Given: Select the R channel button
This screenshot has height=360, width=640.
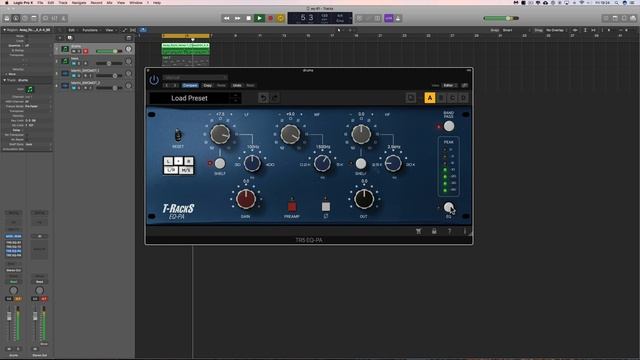Looking at the screenshot, I should click(188, 161).
